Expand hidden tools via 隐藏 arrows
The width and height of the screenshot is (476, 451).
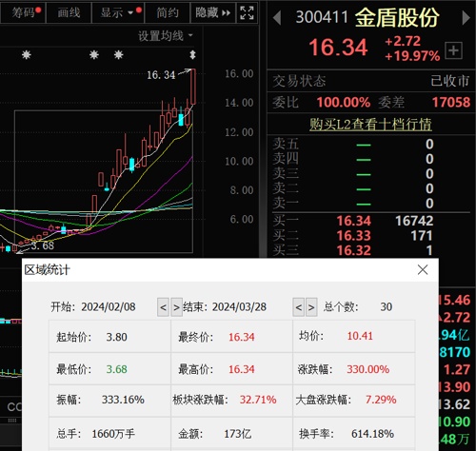[212, 12]
